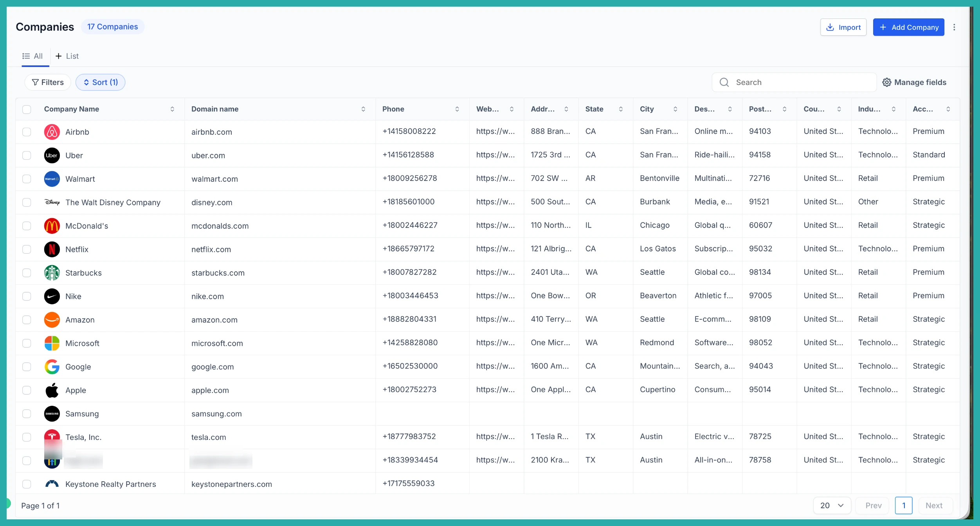Click the Add Company button
The image size is (980, 526).
pyautogui.click(x=908, y=27)
